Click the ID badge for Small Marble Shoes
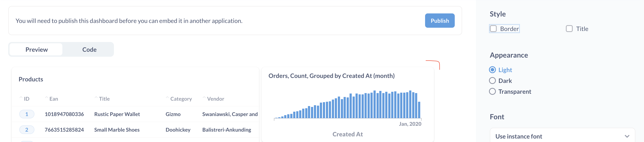 tap(27, 129)
